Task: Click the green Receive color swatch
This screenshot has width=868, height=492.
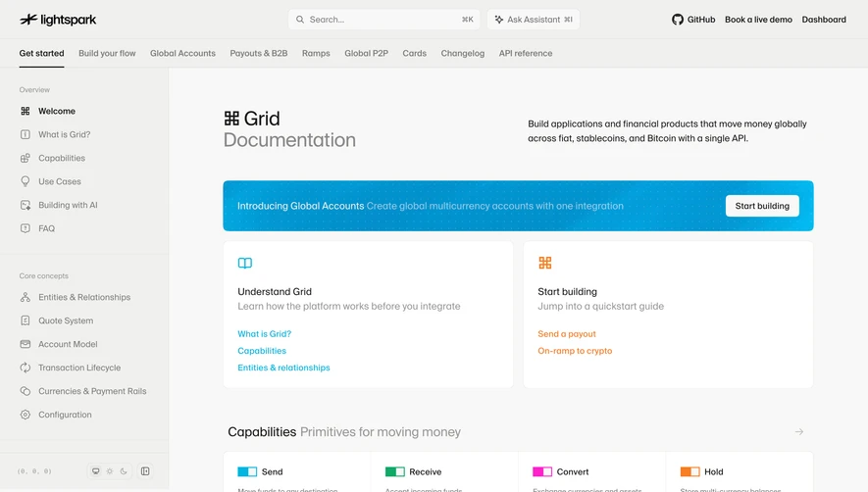Action: click(394, 471)
